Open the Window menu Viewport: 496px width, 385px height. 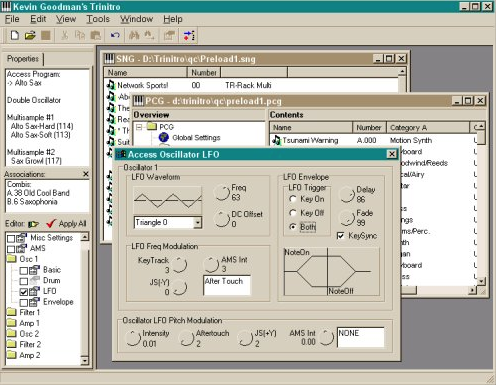tap(137, 19)
